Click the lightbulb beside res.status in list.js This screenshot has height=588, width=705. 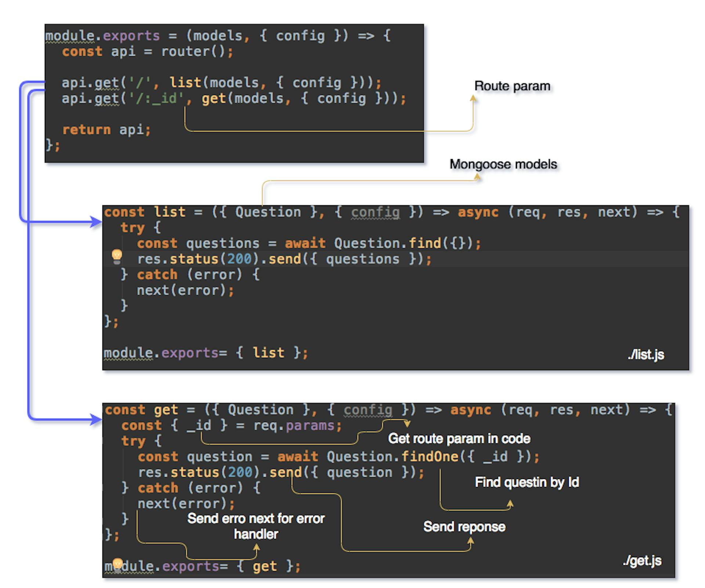(x=117, y=256)
